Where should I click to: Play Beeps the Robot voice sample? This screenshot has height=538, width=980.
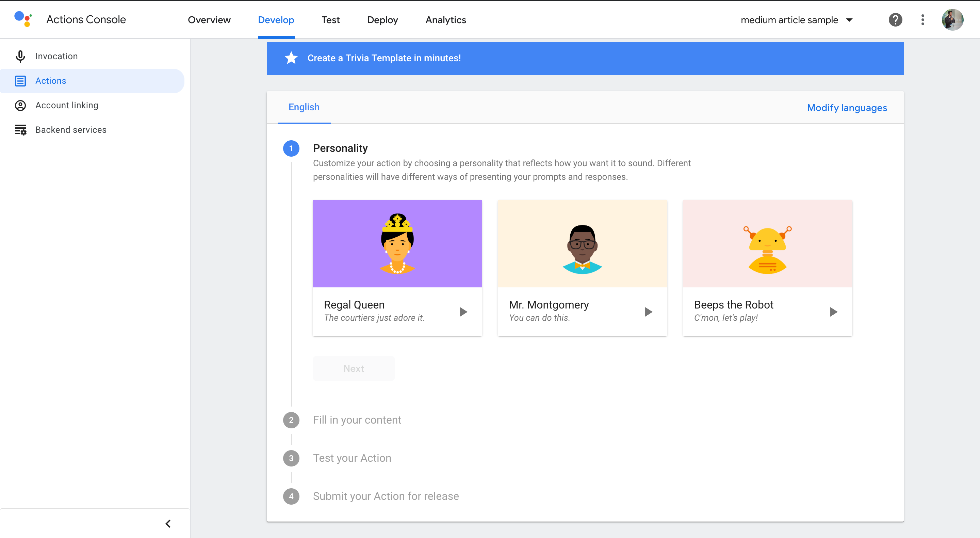[x=833, y=312]
